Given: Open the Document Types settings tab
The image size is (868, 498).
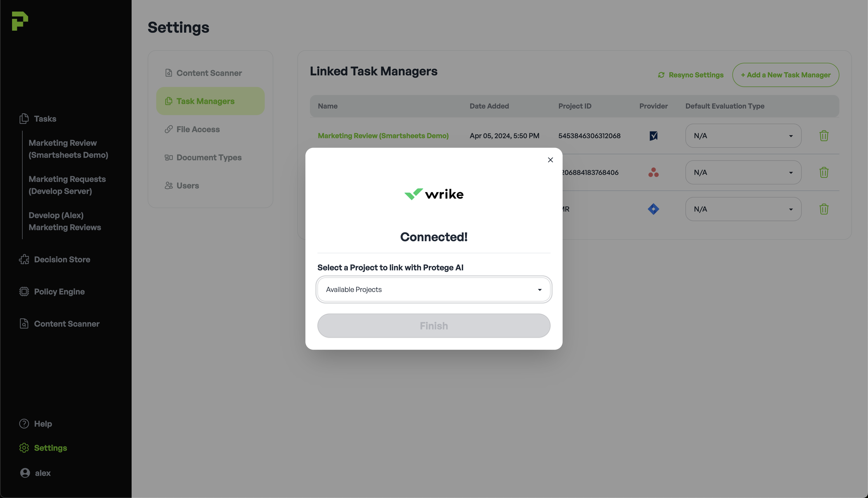Looking at the screenshot, I should pos(209,157).
